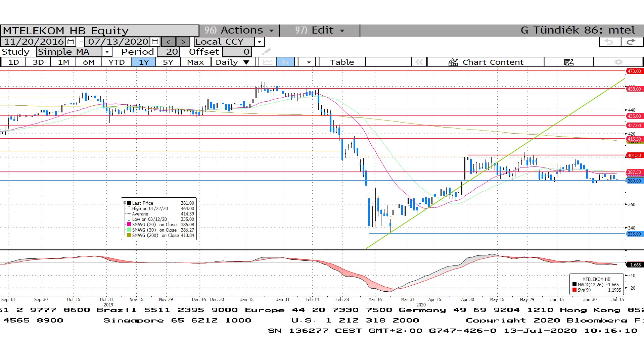Viewport: 644px width, 344px height.
Task: Expand the Actions dropdown menu
Action: (271, 31)
